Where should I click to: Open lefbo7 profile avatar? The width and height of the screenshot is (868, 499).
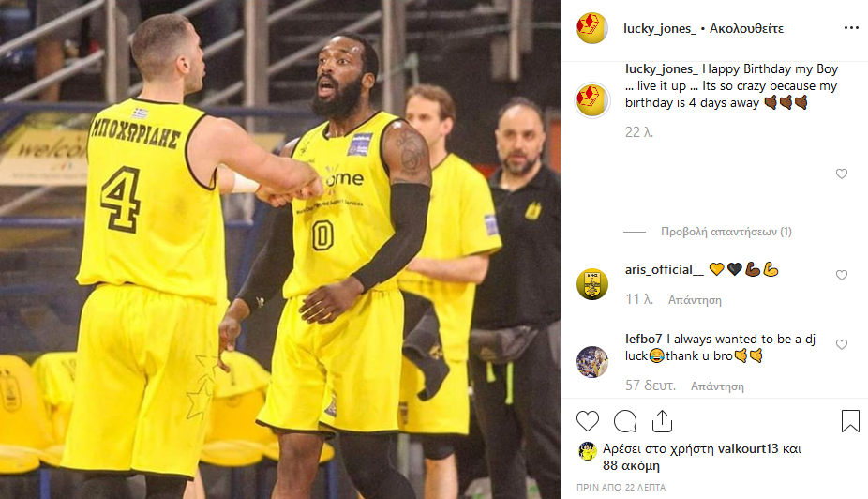point(591,362)
